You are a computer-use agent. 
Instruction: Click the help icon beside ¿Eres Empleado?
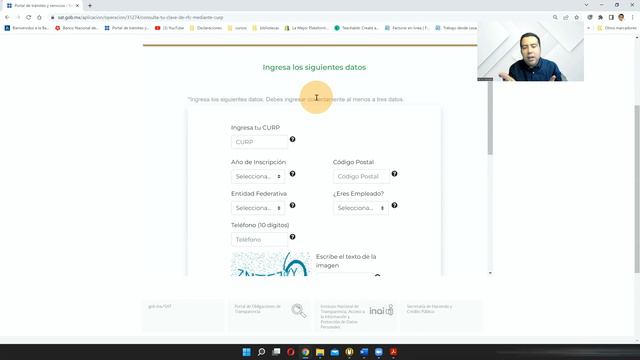coord(394,205)
